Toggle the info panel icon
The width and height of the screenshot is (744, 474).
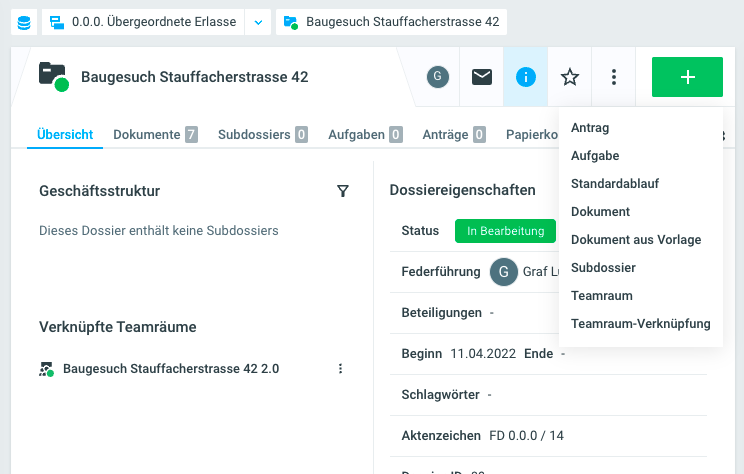(x=526, y=77)
